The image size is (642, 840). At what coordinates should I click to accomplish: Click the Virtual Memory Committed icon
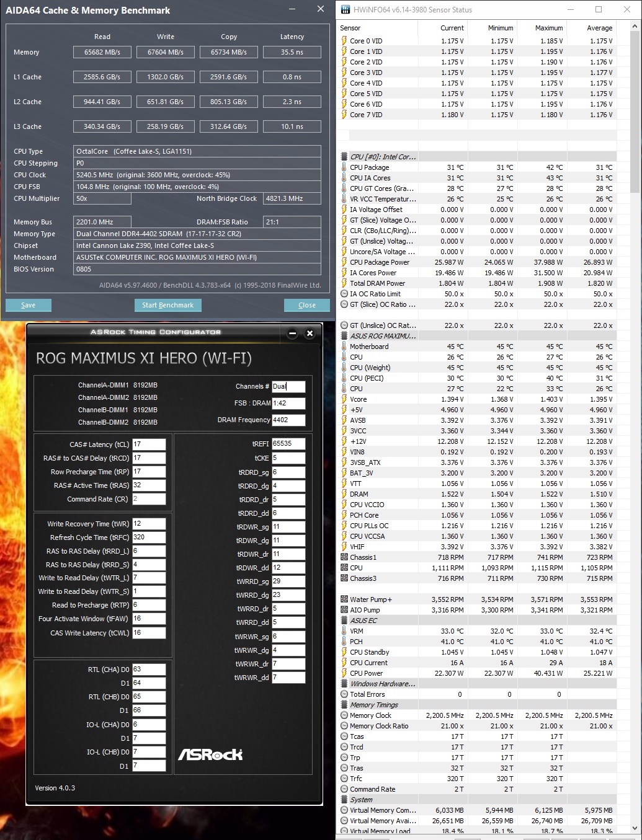tap(344, 810)
